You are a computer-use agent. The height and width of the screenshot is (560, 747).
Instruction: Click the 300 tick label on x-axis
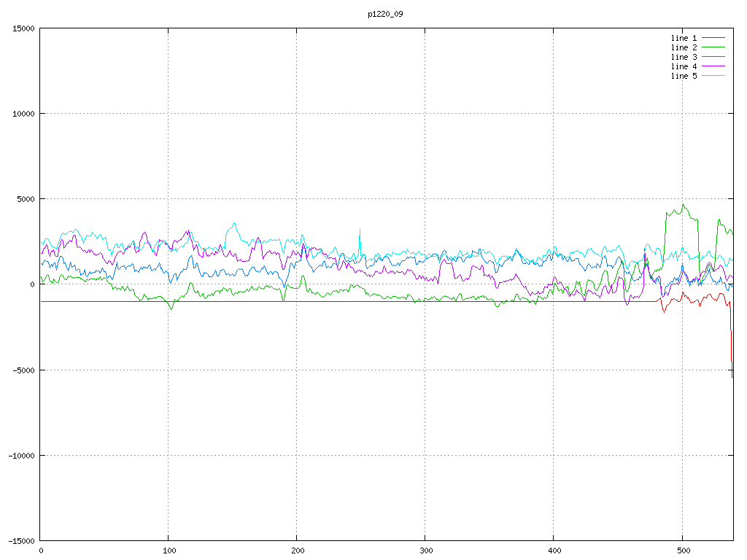click(x=425, y=551)
